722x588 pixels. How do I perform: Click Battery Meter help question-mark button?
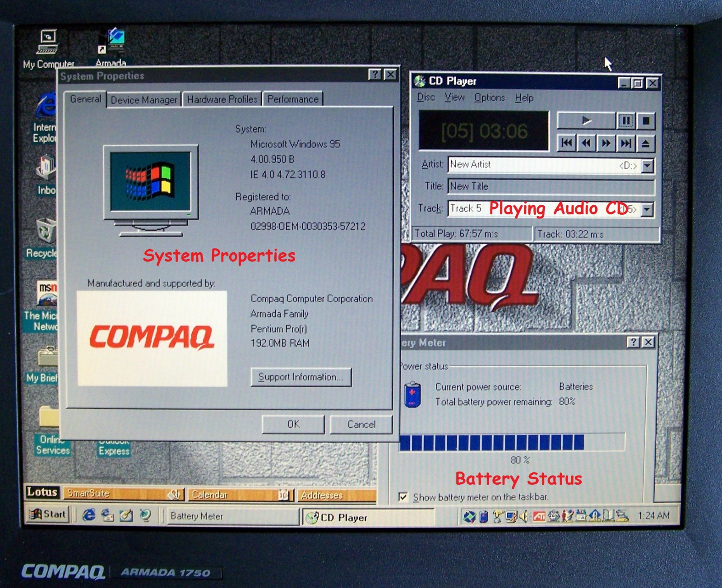pyautogui.click(x=634, y=342)
